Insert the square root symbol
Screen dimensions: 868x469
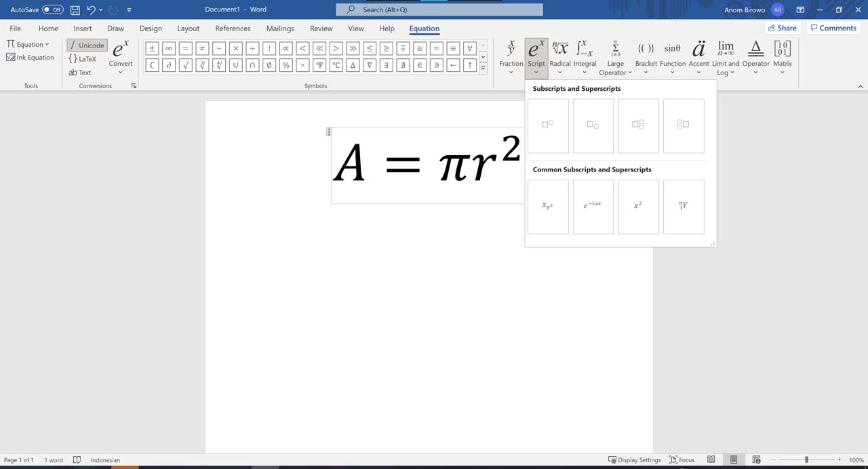pyautogui.click(x=185, y=65)
